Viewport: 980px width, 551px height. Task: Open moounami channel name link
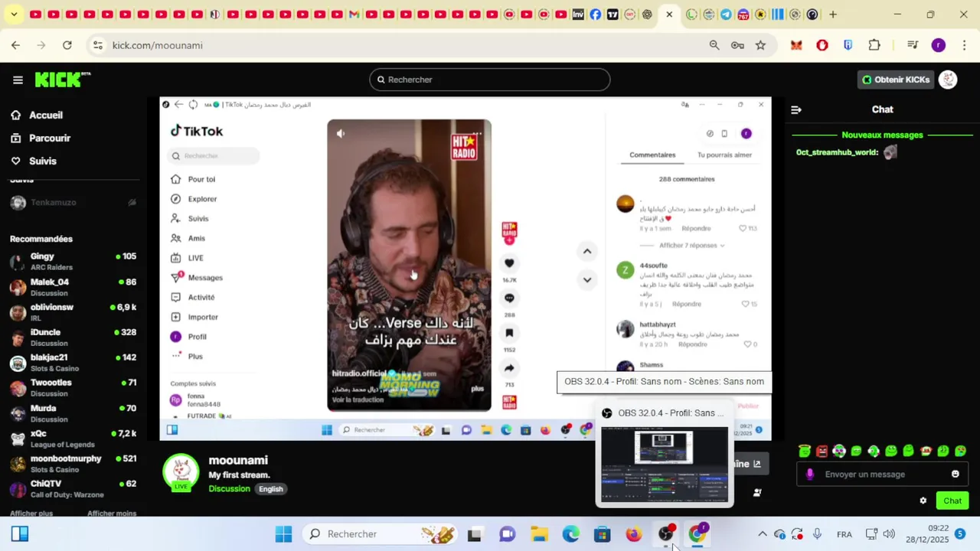[238, 460]
